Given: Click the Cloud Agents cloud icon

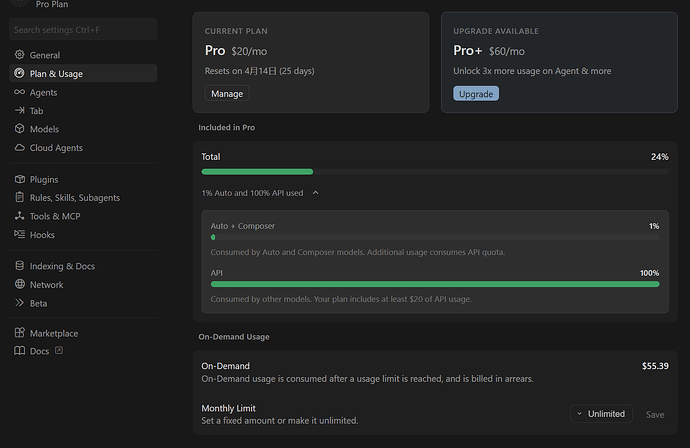Looking at the screenshot, I should [19, 147].
